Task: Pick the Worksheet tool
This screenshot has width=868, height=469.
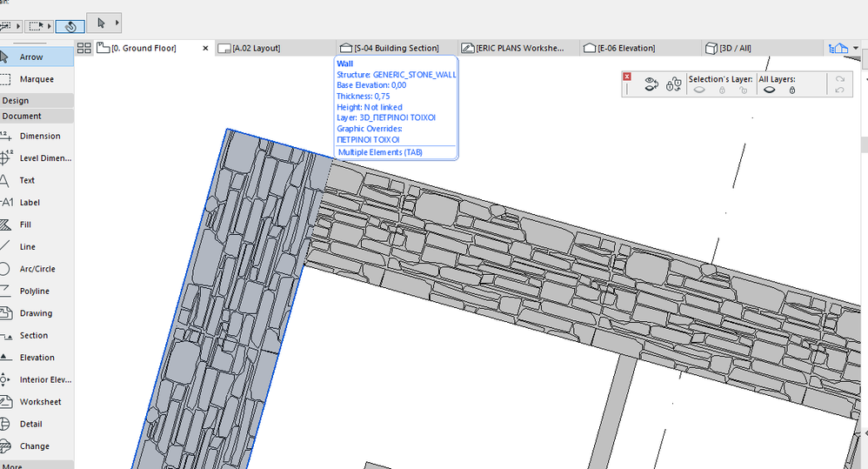Action: (x=40, y=402)
